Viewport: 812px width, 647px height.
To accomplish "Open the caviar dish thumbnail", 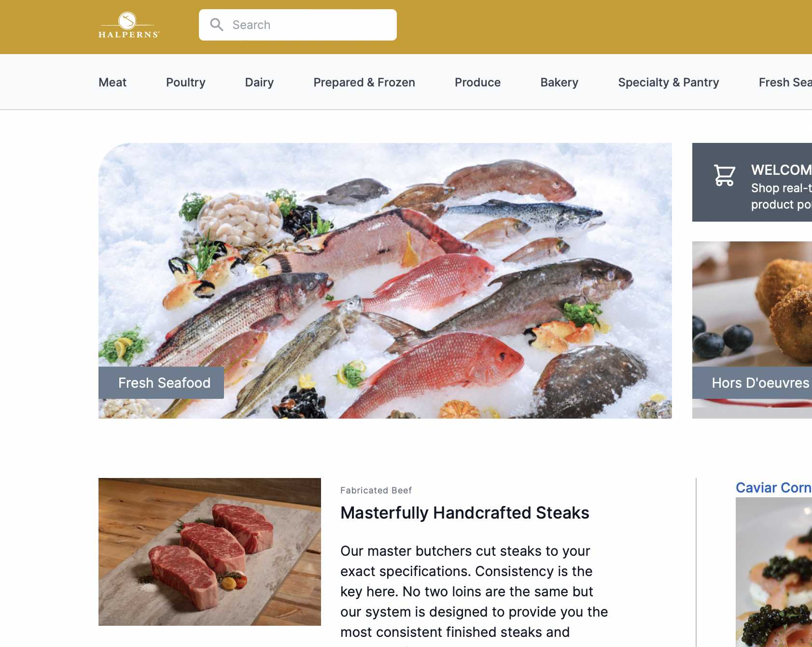I will (774, 572).
